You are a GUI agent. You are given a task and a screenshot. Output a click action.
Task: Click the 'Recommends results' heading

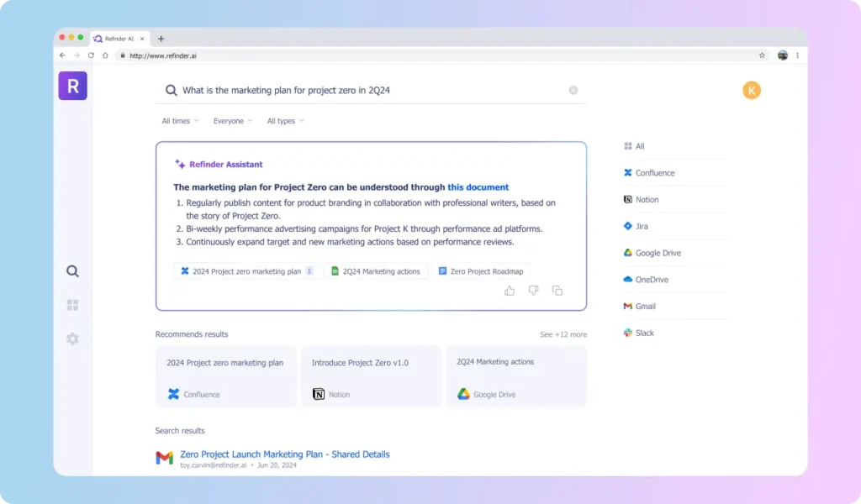[x=192, y=334]
